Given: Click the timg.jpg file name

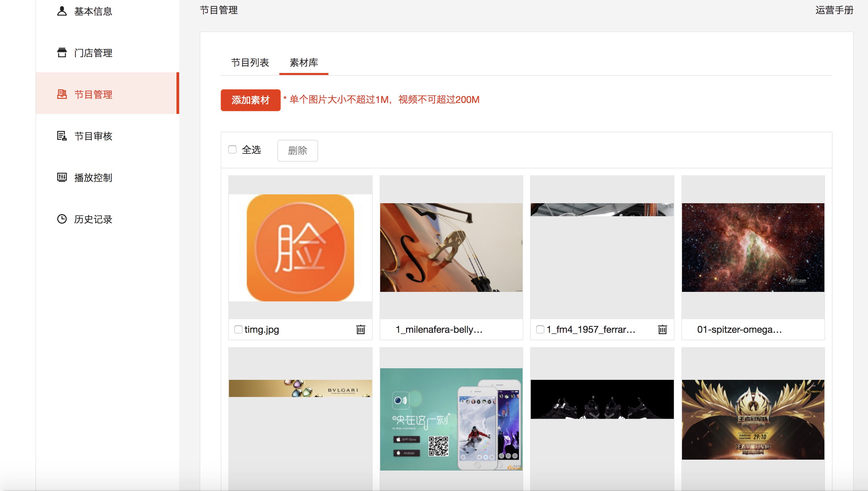Looking at the screenshot, I should (262, 329).
